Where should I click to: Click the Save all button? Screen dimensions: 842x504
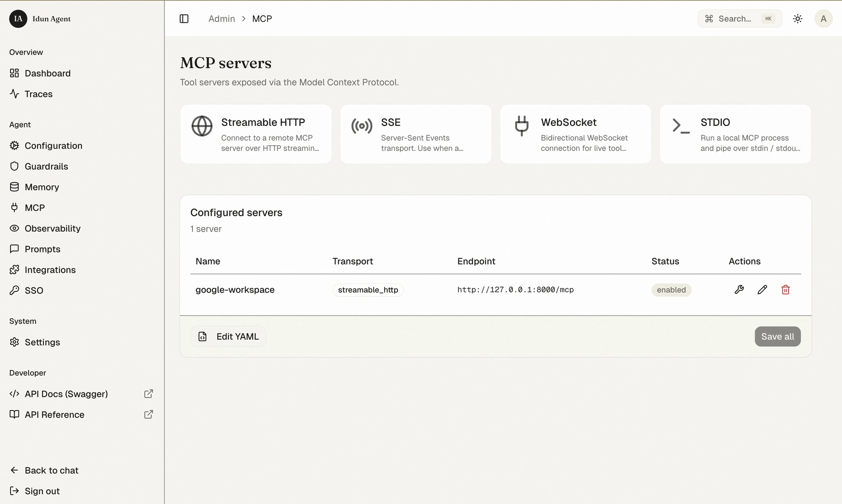(778, 336)
